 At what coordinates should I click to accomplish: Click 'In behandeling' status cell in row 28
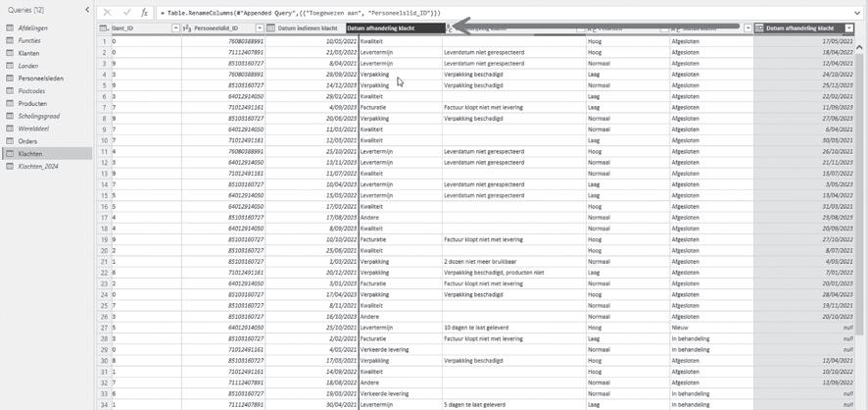(x=711, y=338)
